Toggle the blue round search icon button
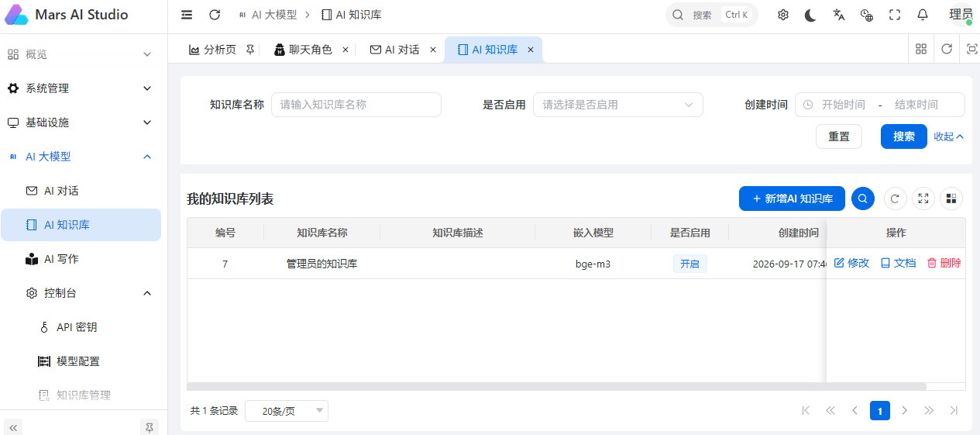The height and width of the screenshot is (435, 980). pyautogui.click(x=863, y=199)
